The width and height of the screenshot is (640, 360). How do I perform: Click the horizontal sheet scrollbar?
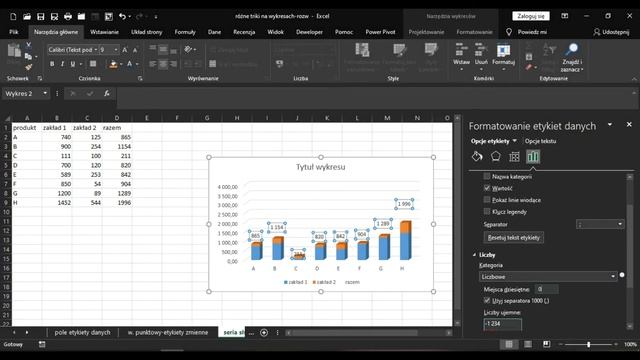pyautogui.click(x=354, y=333)
